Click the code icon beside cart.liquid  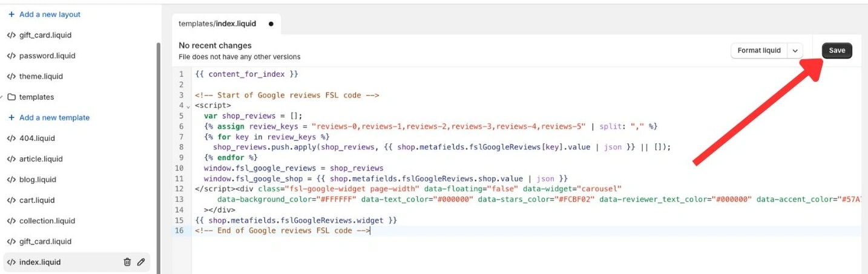pos(12,200)
